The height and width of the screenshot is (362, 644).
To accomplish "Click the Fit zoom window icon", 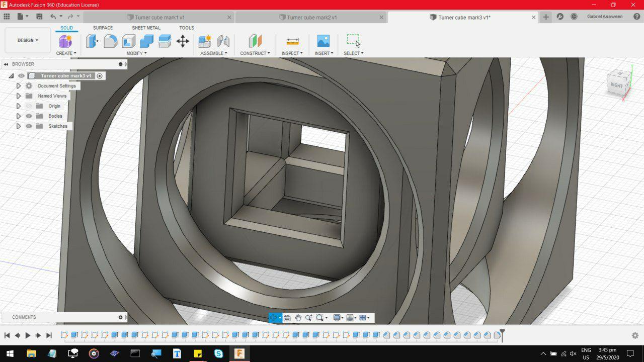I will coord(319,318).
